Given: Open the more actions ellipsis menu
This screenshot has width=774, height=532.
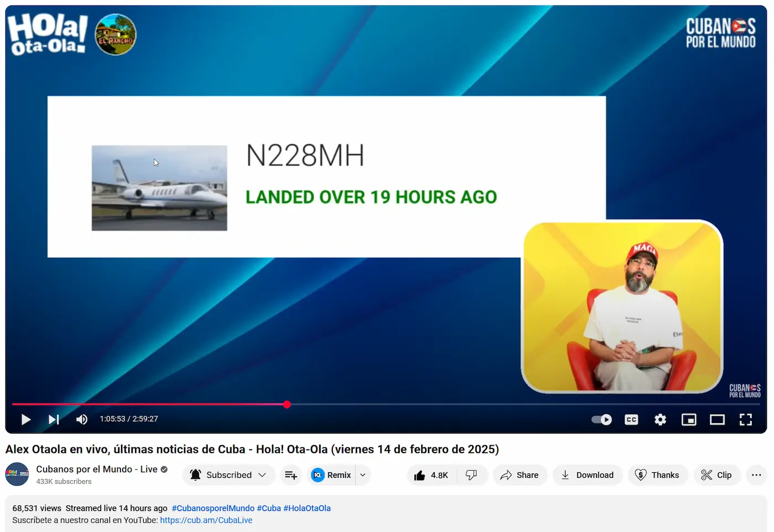Looking at the screenshot, I should tap(756, 475).
